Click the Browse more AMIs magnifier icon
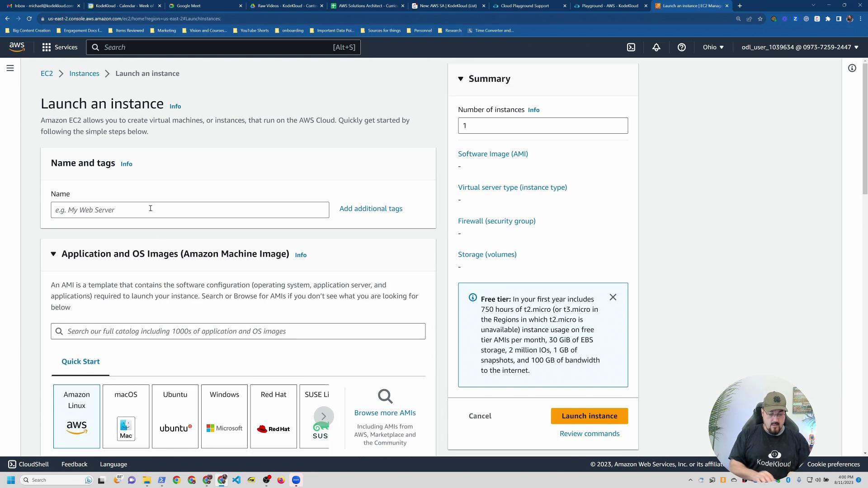This screenshot has width=868, height=488. click(x=385, y=396)
